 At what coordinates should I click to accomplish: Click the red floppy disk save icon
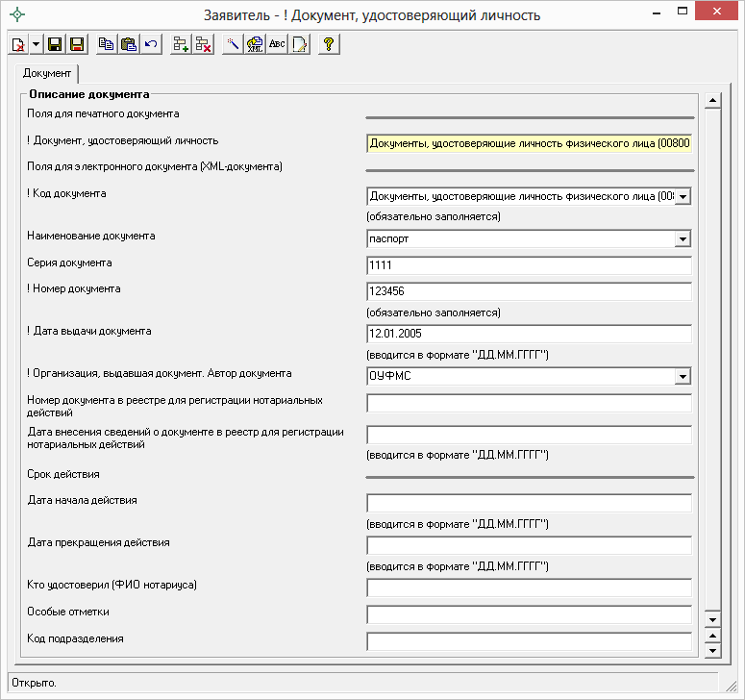click(x=77, y=44)
